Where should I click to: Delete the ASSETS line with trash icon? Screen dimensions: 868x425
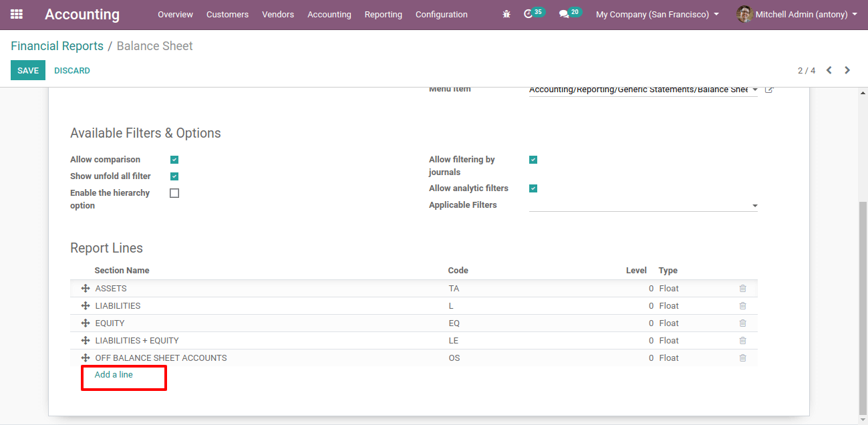[742, 289]
